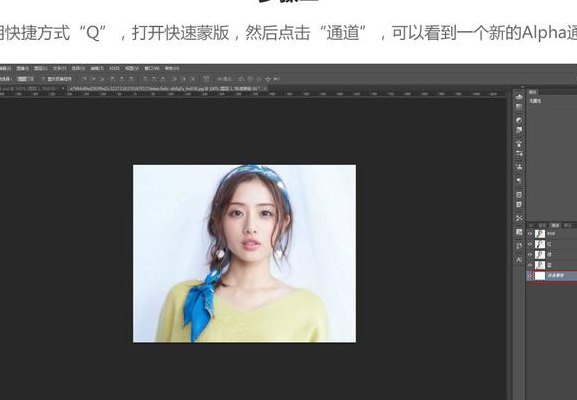
Task: Open the auto-select 图层 dropdown in options bar
Action: click(25, 79)
